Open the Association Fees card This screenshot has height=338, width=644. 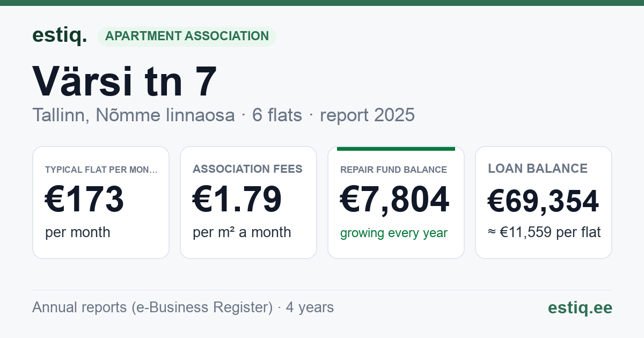(248, 202)
